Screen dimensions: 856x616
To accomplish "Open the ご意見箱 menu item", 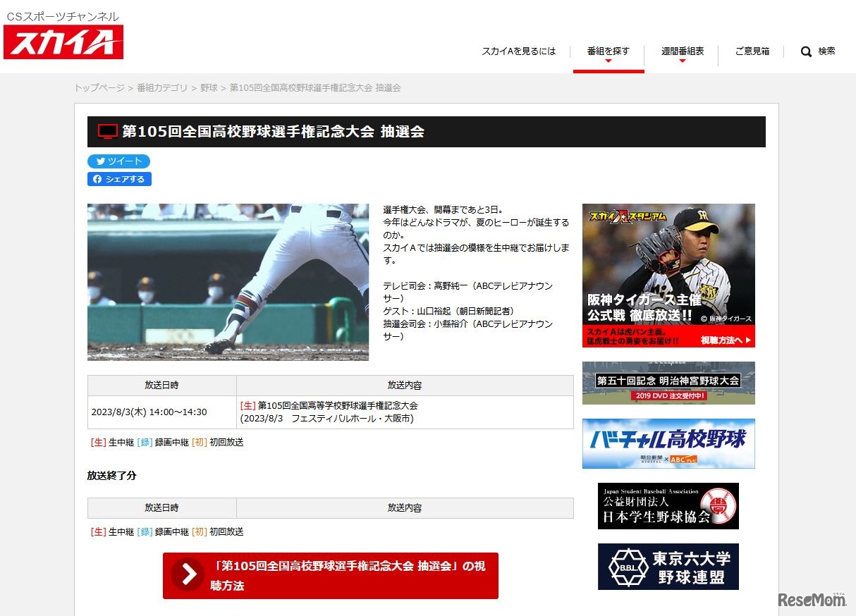I will coord(752,51).
